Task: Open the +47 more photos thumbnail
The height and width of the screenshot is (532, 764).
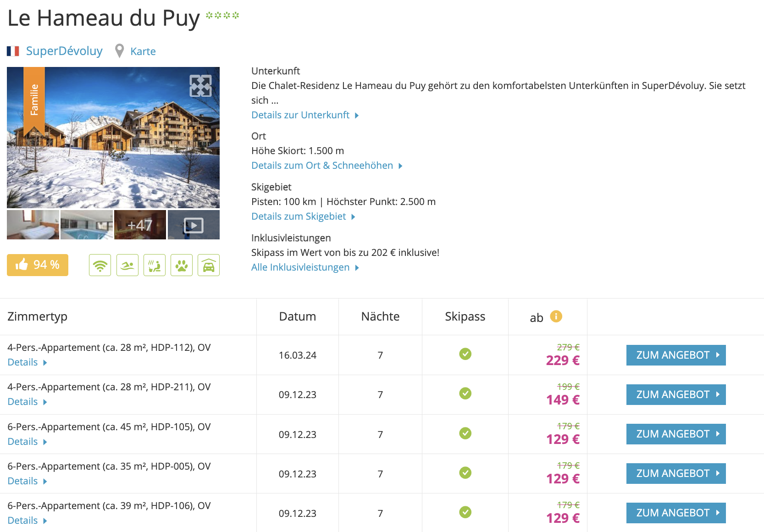Action: tap(140, 225)
